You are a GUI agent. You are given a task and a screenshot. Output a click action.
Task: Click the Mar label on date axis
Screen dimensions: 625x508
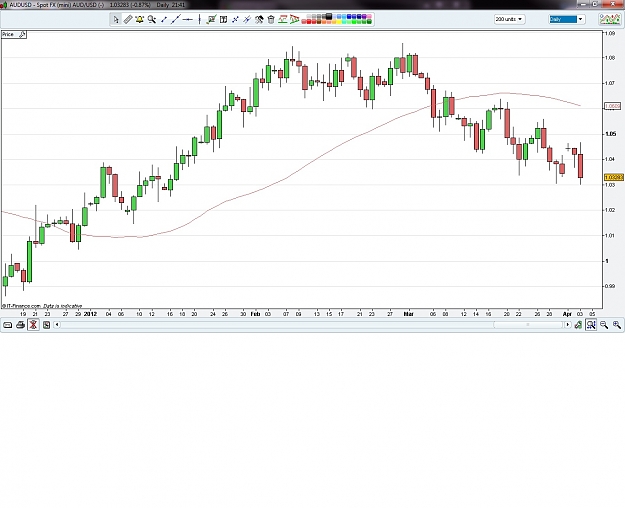click(x=409, y=314)
